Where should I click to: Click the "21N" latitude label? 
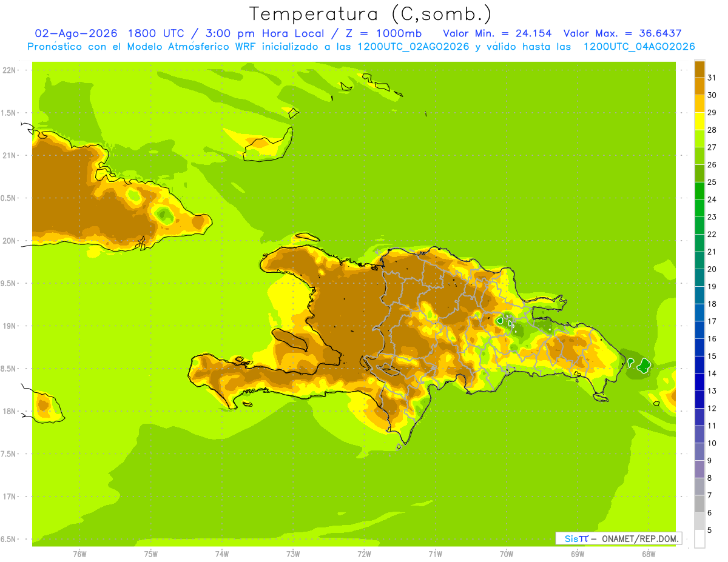[10, 155]
